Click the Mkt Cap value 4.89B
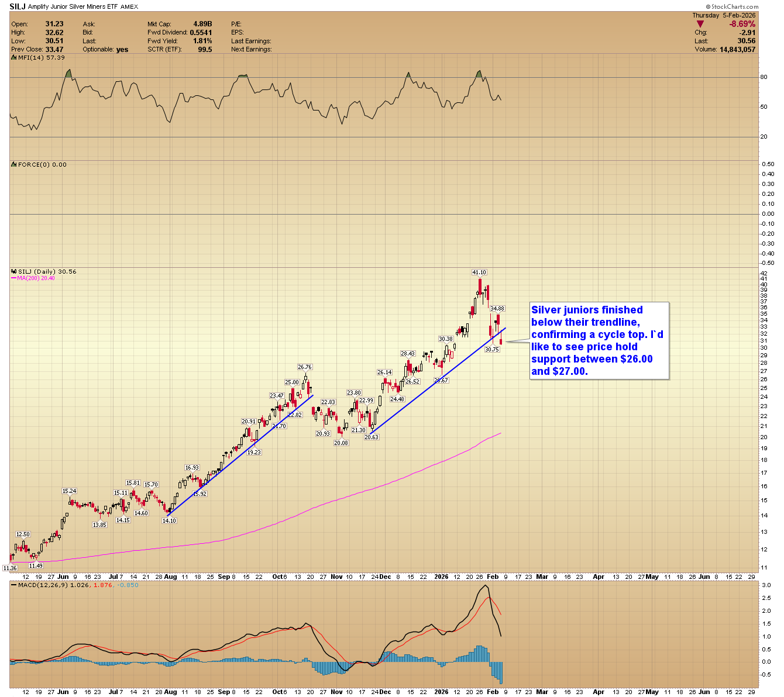The image size is (784, 697). tap(202, 24)
